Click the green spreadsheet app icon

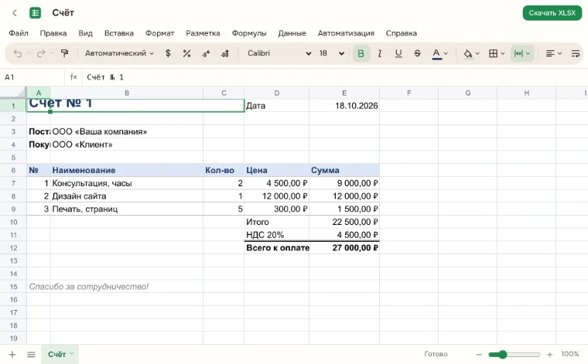36,12
